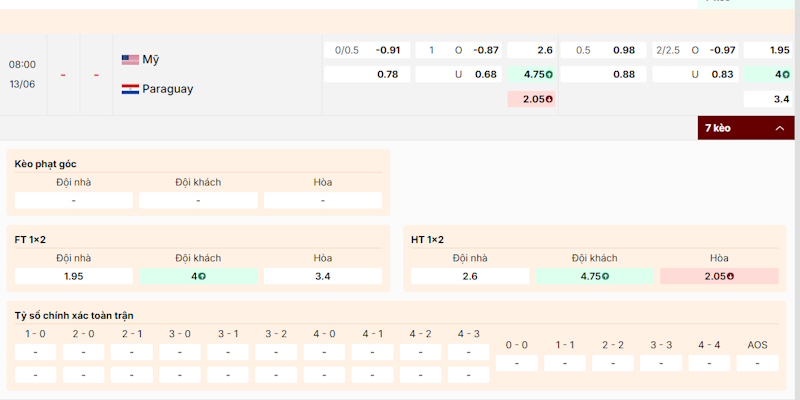Click green up-arrow in HT 1×2 Đội khách cell
The width and height of the screenshot is (800, 400).
(606, 277)
